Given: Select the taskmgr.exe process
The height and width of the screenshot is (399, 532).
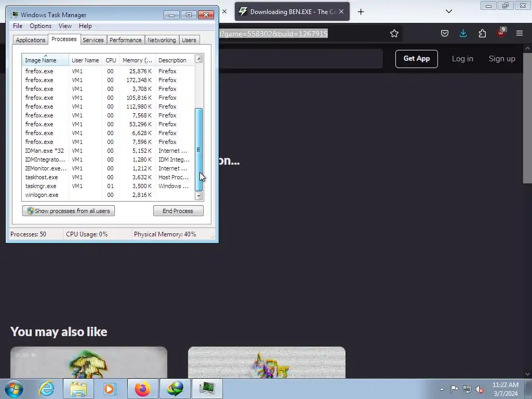Looking at the screenshot, I should click(x=108, y=186).
